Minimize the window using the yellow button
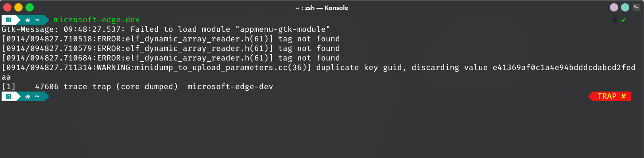Screen dimensions: 644x158 [x=18, y=7]
